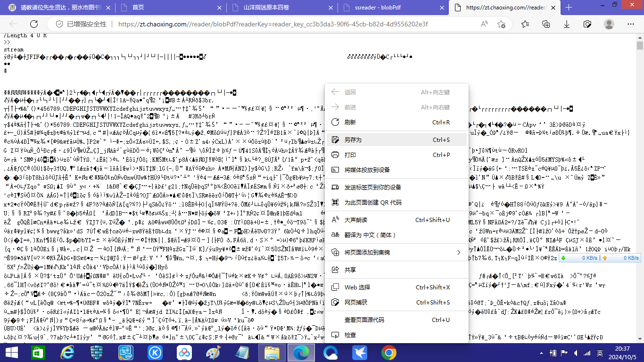Select 打印 (Print) from context menu
The height and width of the screenshot is (362, 644).
396,155
